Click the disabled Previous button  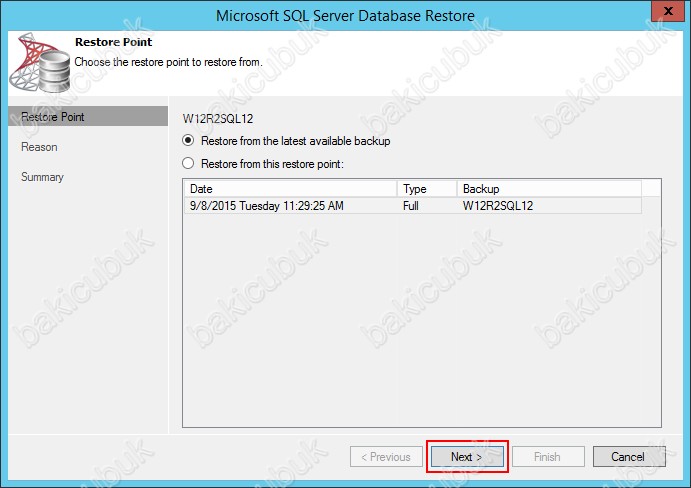click(x=386, y=457)
